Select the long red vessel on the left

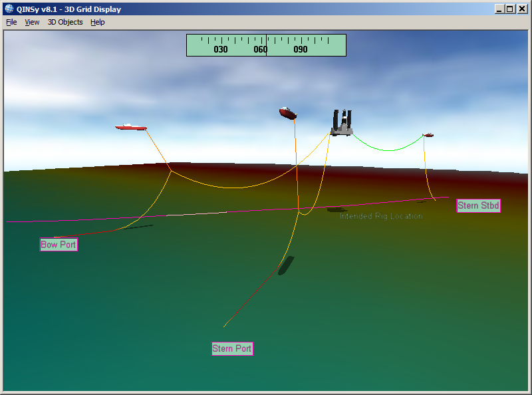(x=131, y=127)
